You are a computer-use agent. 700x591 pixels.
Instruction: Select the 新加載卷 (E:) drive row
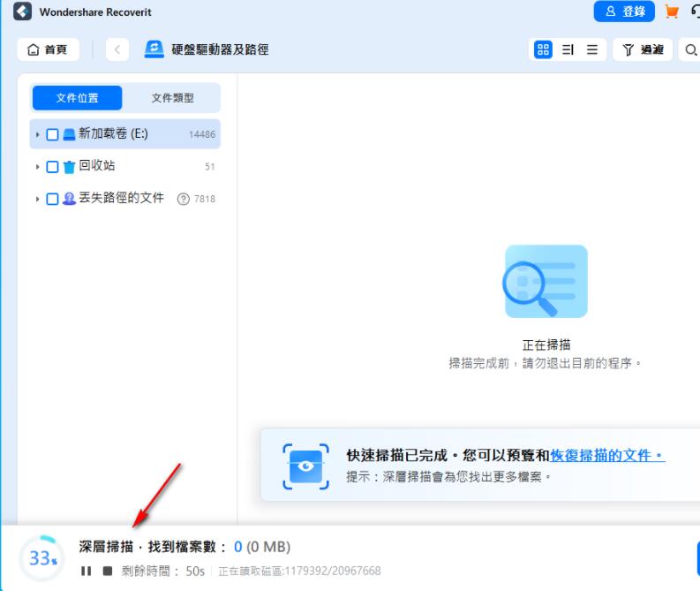[x=125, y=133]
